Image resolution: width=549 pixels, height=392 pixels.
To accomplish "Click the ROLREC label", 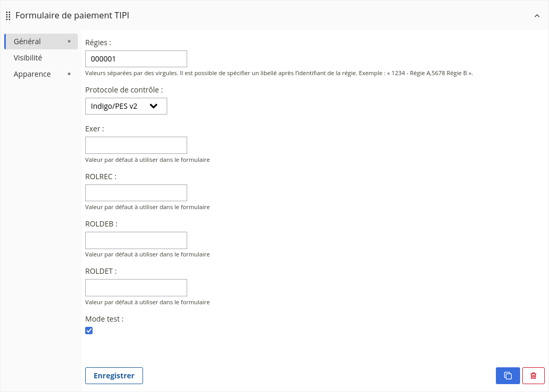I will (101, 177).
